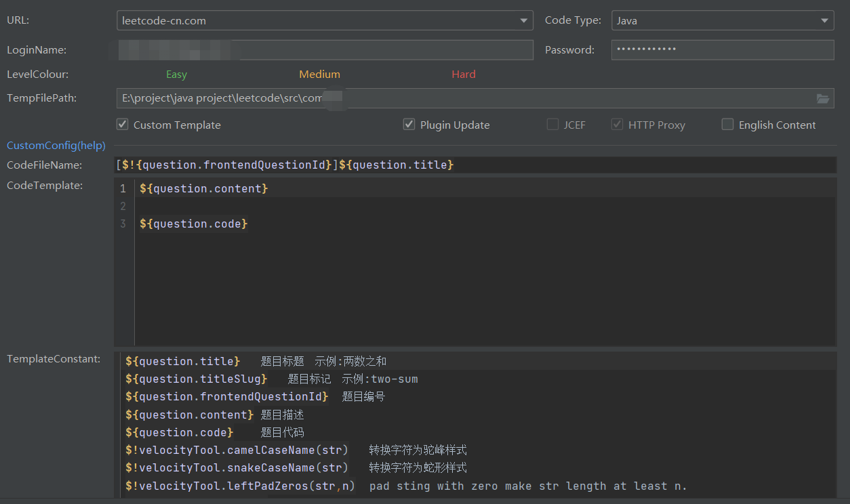
Task: Click the yellow Medium colour label
Action: pyautogui.click(x=319, y=74)
